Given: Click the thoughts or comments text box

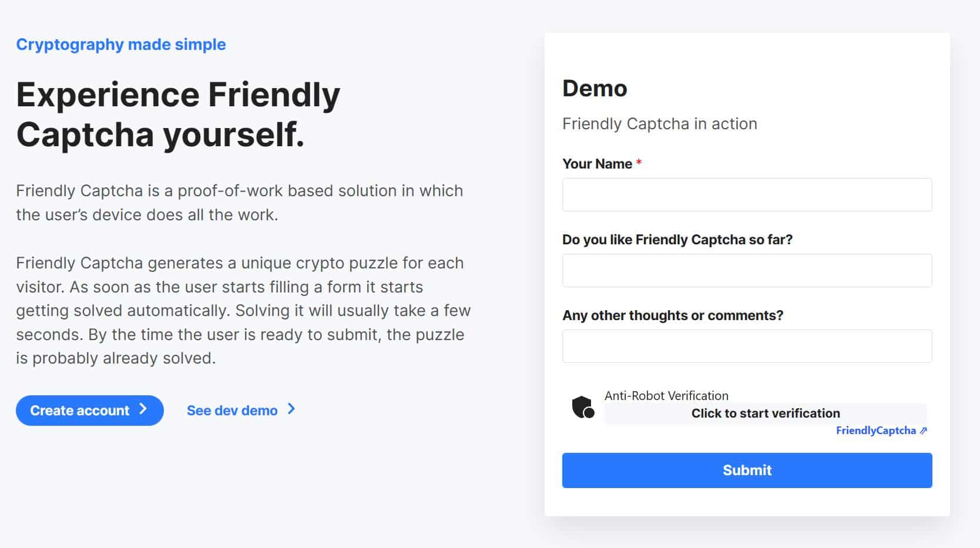Looking at the screenshot, I should (747, 346).
